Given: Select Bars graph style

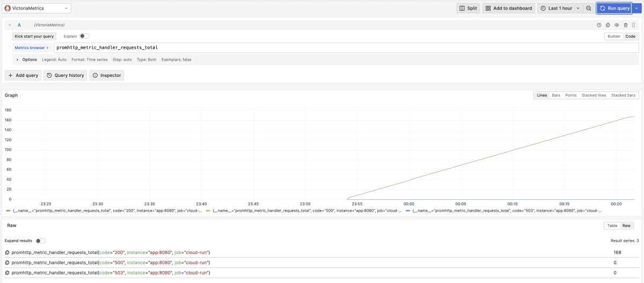Looking at the screenshot, I should (556, 95).
